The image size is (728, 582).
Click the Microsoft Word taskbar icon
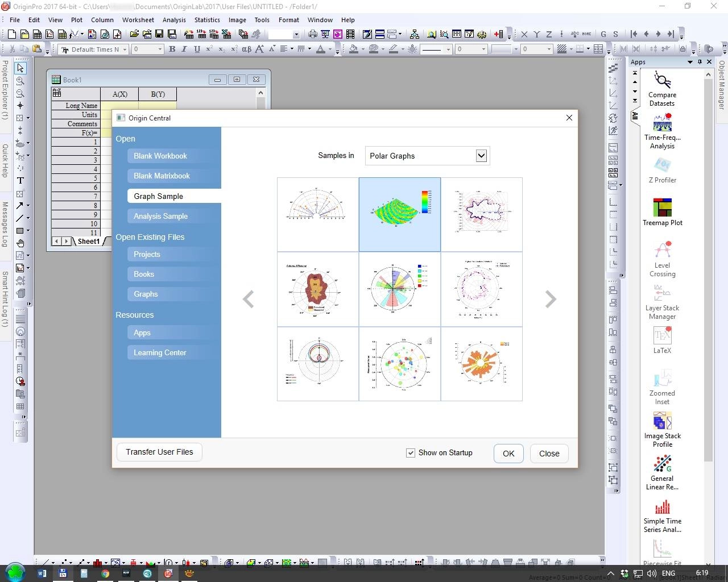point(42,573)
